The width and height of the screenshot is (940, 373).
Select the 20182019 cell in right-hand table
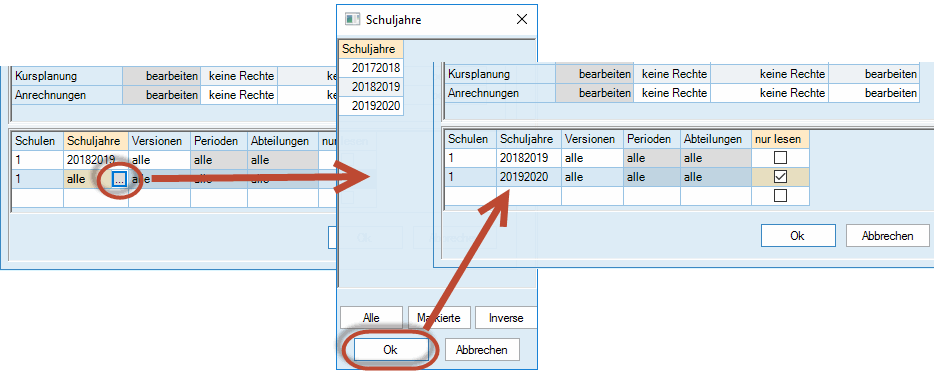(x=529, y=158)
